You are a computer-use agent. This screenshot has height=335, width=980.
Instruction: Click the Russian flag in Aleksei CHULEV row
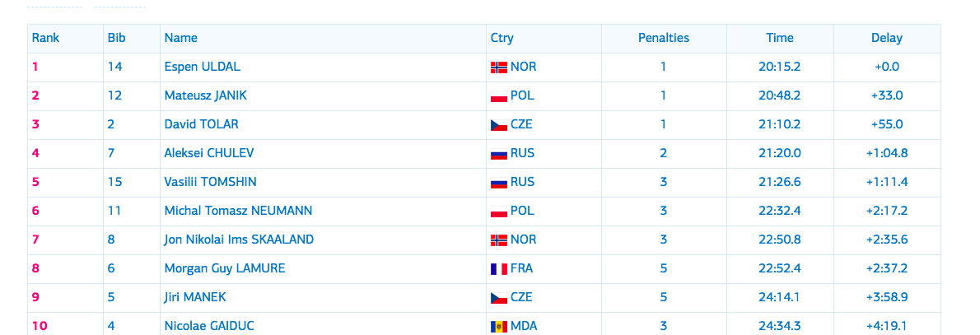coord(499,154)
